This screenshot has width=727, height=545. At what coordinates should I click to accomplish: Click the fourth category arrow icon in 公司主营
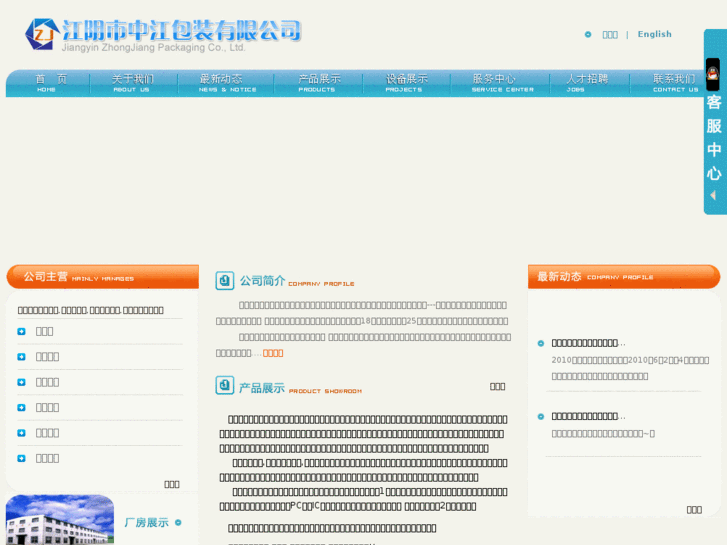point(21,408)
